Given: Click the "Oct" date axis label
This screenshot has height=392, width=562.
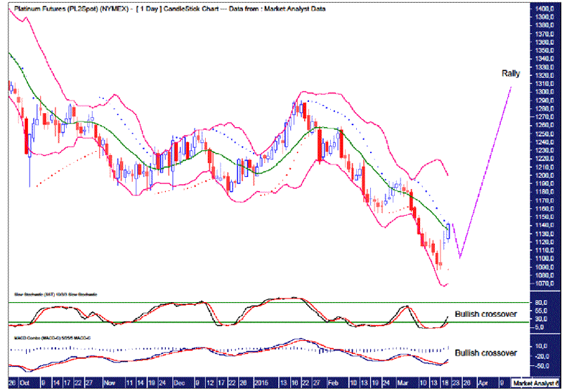Looking at the screenshot, I should (x=25, y=383).
